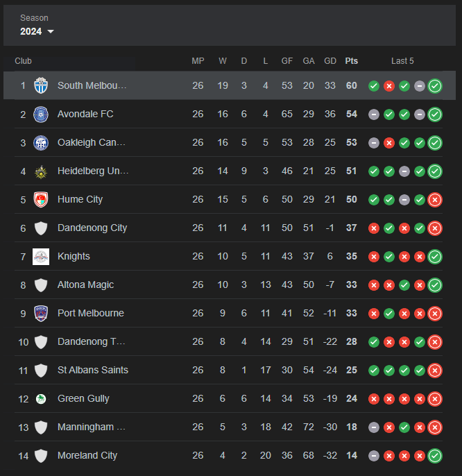Sort table by Pts column header
Screen dimensions: 462x476
pos(352,61)
